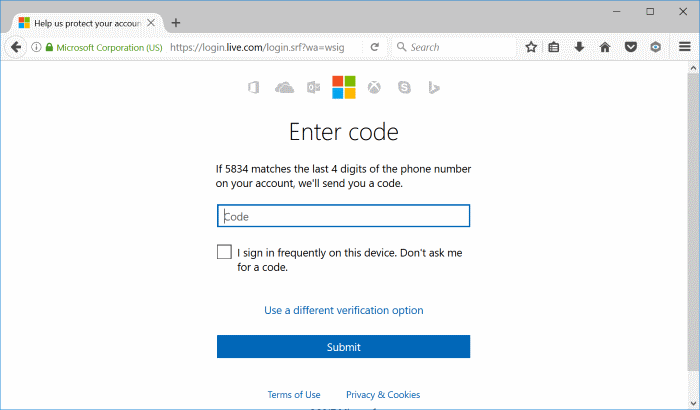Click the page vertical scrollbar thumb

tap(693, 223)
